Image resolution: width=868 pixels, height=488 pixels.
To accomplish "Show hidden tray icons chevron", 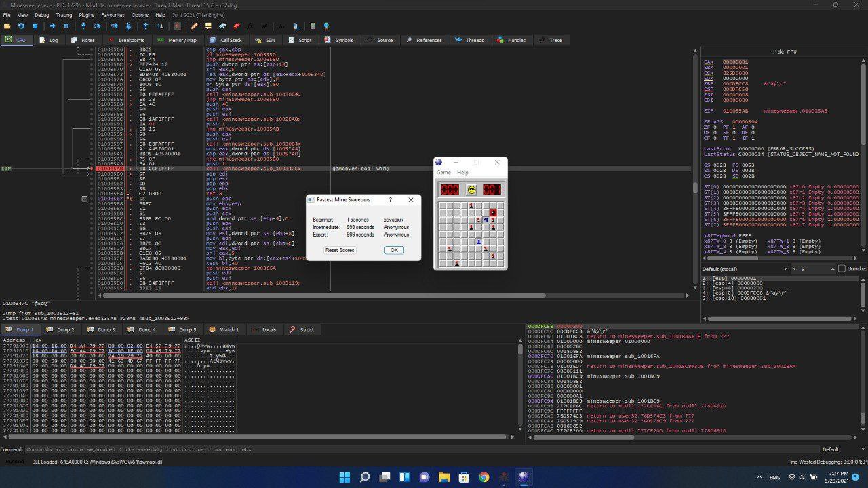I will pyautogui.click(x=758, y=477).
